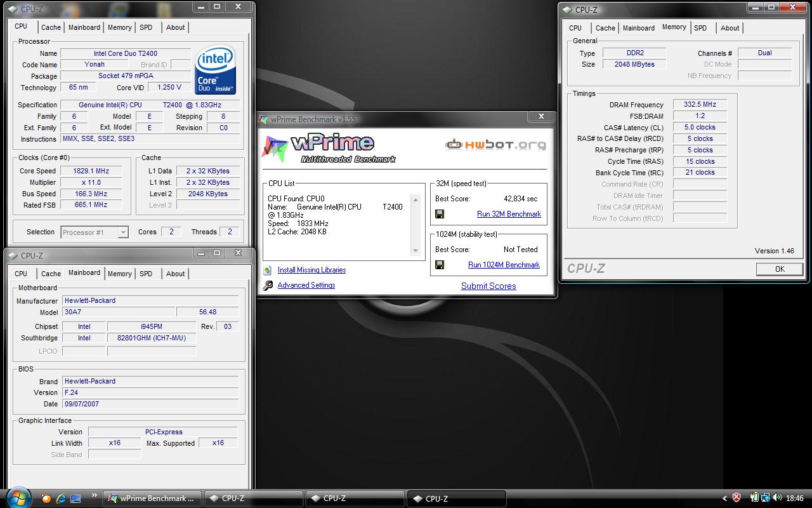Open the SPD tab in the right CPU-Z window
The image size is (812, 508).
click(700, 28)
